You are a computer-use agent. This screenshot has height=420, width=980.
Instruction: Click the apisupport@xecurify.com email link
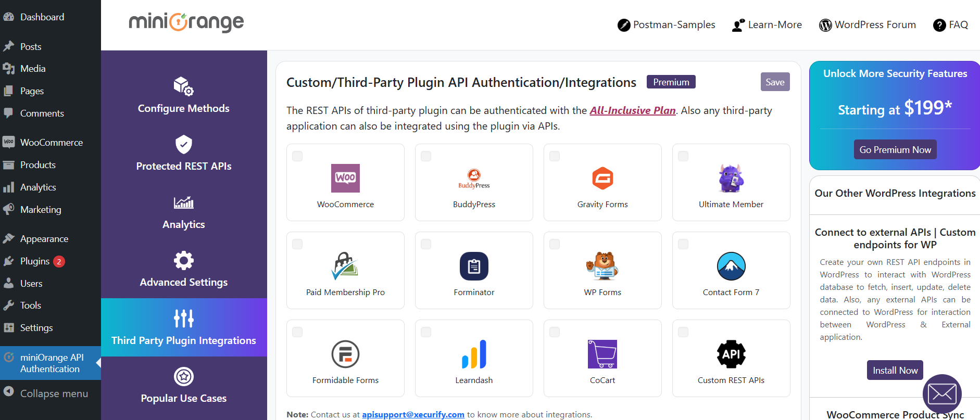point(413,414)
